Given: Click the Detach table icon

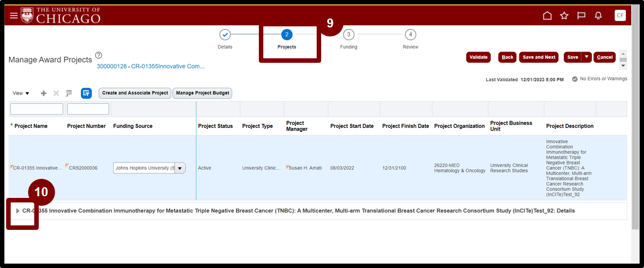Looking at the screenshot, I should point(69,93).
